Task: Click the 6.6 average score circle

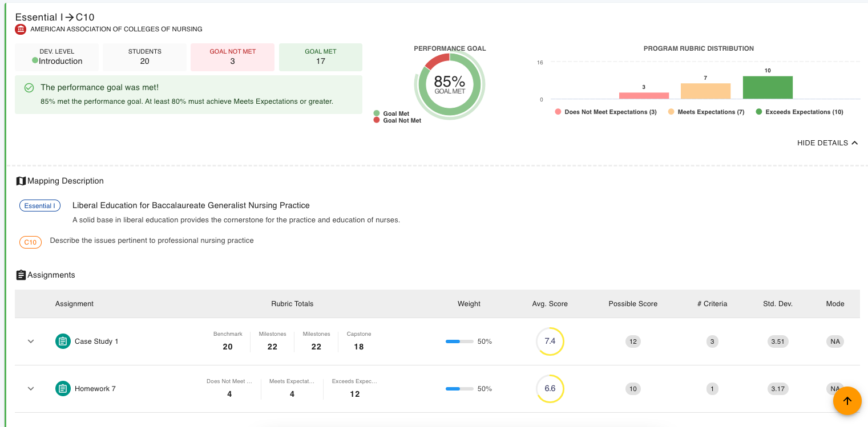Action: click(x=550, y=389)
